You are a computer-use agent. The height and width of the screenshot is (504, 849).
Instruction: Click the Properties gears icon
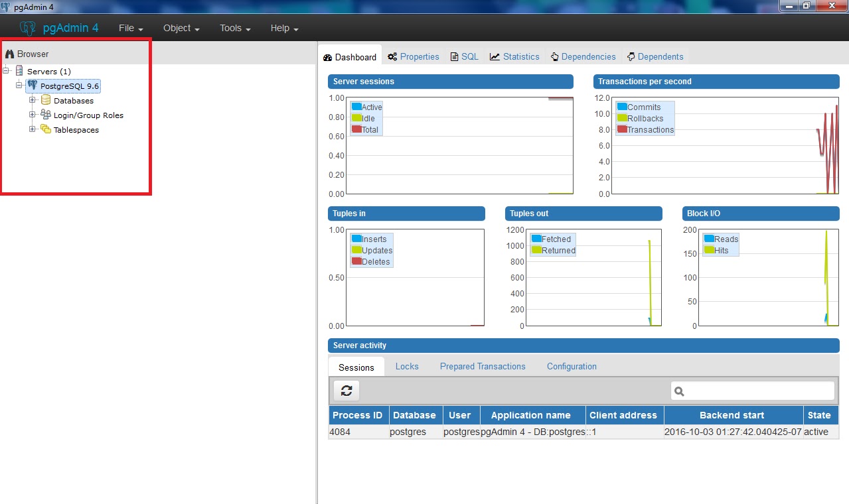(392, 57)
